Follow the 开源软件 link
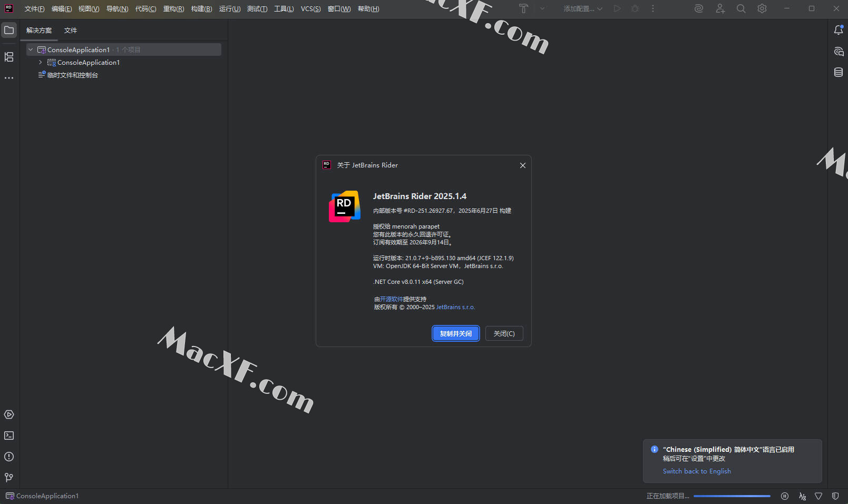Screen dimensions: 848x504 [392, 299]
